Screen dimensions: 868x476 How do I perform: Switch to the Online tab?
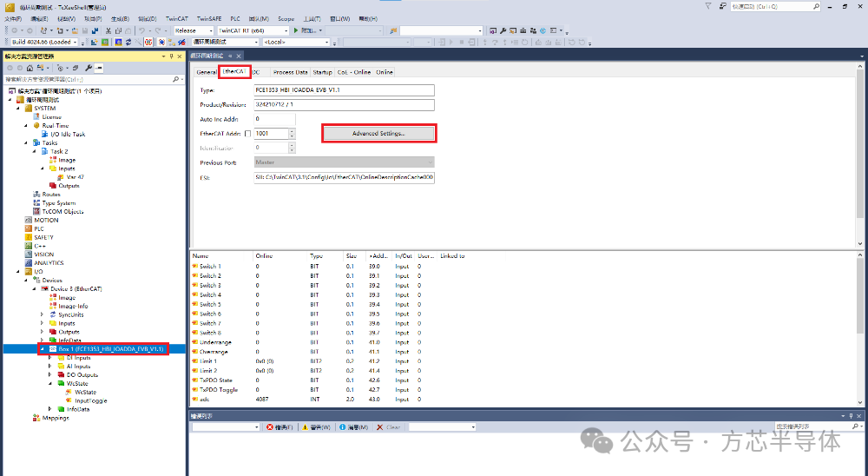385,72
